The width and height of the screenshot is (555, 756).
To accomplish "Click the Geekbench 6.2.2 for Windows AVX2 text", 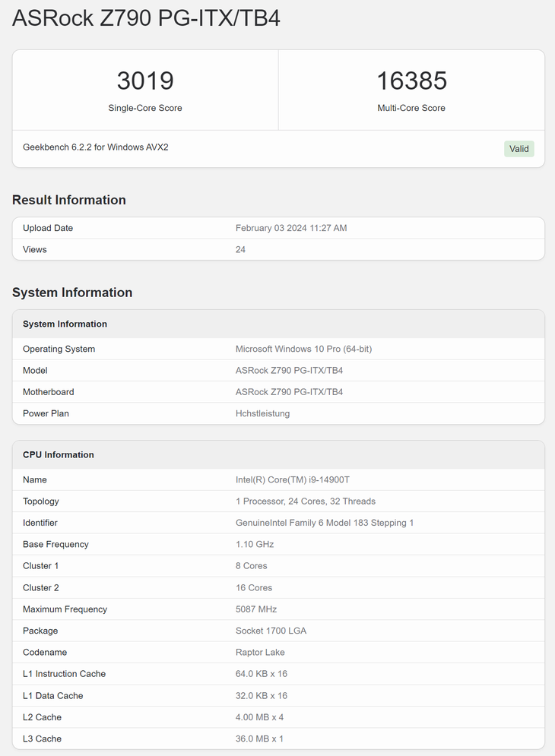I will [96, 147].
